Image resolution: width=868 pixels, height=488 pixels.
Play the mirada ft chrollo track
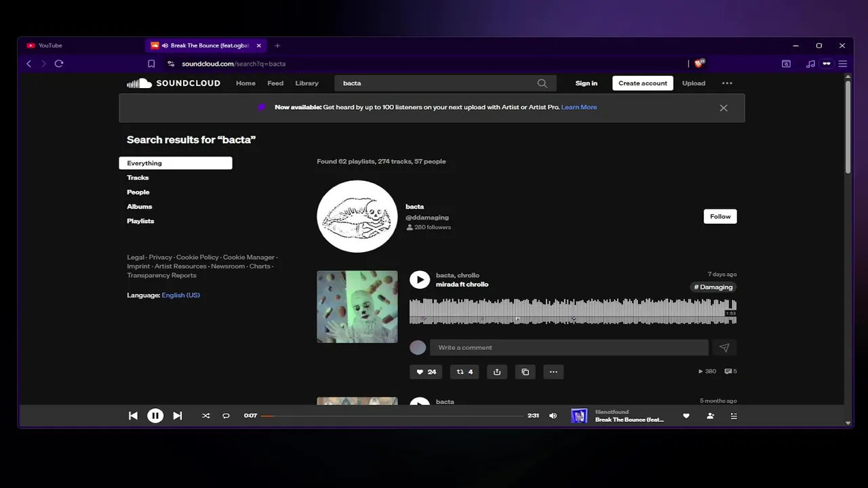pyautogui.click(x=420, y=279)
